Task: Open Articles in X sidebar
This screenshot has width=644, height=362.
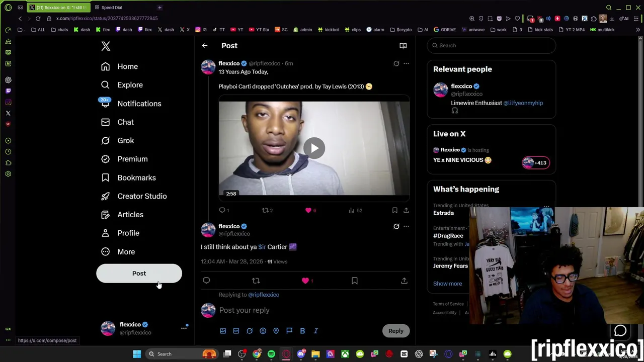Action: [122, 215]
